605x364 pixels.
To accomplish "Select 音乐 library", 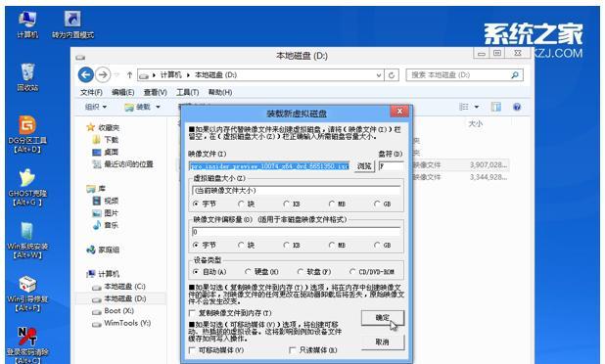I will pyautogui.click(x=106, y=225).
